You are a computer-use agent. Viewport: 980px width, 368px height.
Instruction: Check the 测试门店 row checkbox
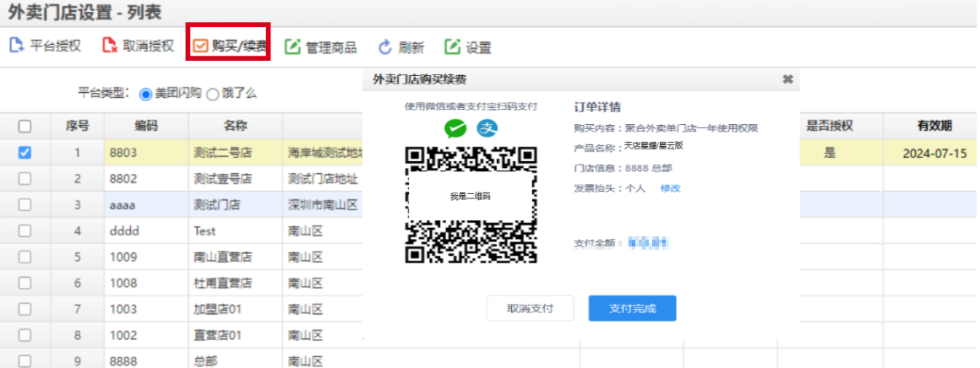pyautogui.click(x=25, y=205)
